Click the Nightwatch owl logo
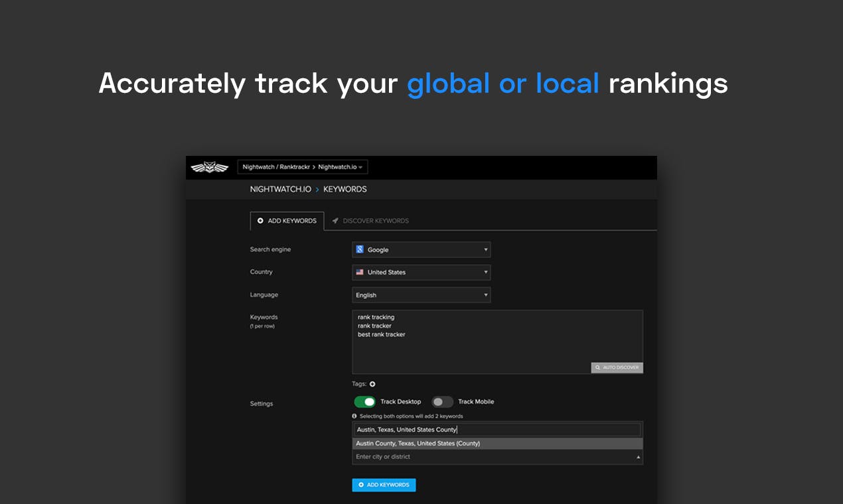This screenshot has width=843, height=504. [209, 167]
